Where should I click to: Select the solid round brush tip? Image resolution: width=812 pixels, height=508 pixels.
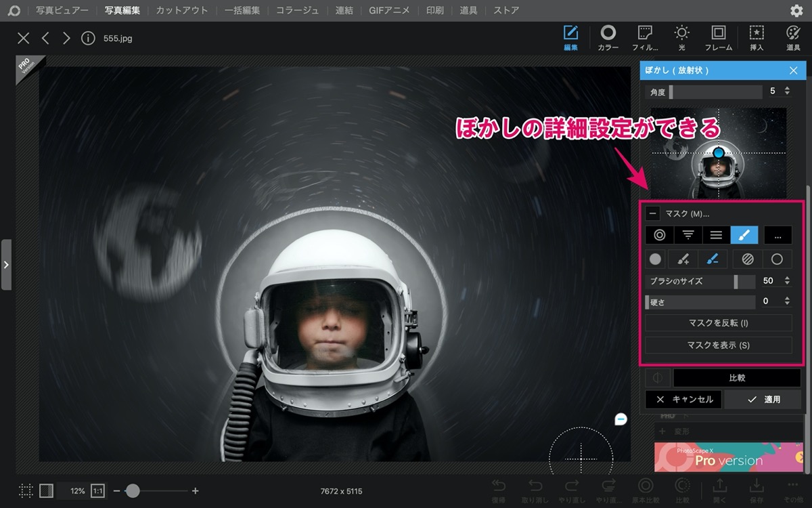(x=655, y=259)
